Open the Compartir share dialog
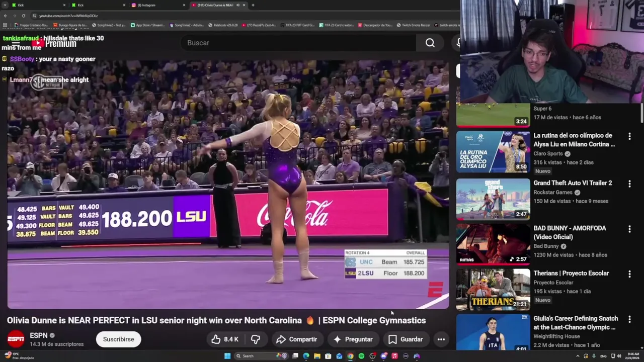 [x=296, y=339]
